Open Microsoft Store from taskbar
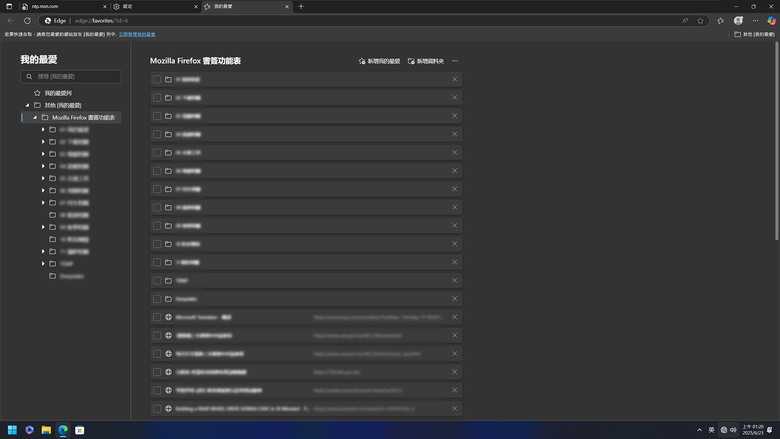This screenshot has height=439, width=780. 80,430
